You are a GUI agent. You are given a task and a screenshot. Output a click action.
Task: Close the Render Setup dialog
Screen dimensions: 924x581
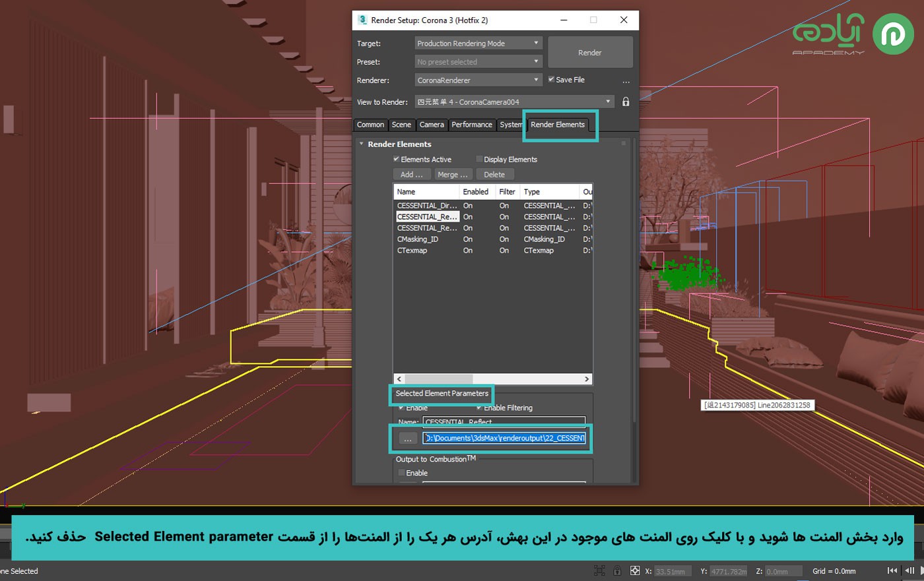click(x=624, y=20)
